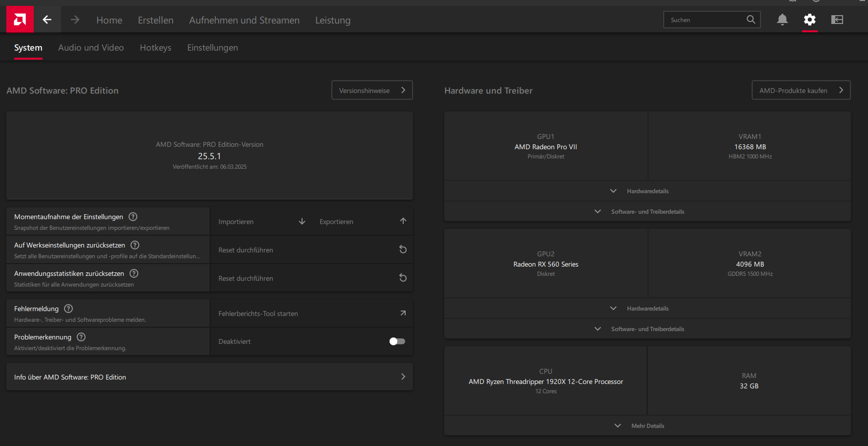Viewport: 868px width, 446px height.
Task: Switch to the Audio und Video tab
Action: [91, 48]
